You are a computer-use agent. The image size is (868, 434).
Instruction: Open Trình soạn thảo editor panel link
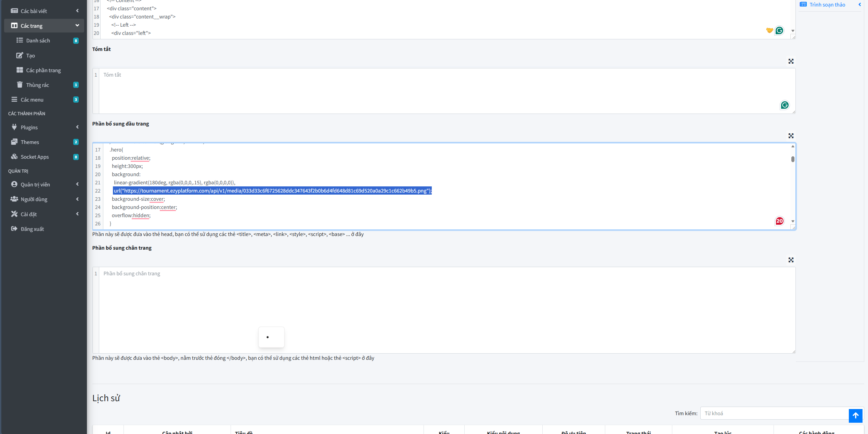point(827,4)
